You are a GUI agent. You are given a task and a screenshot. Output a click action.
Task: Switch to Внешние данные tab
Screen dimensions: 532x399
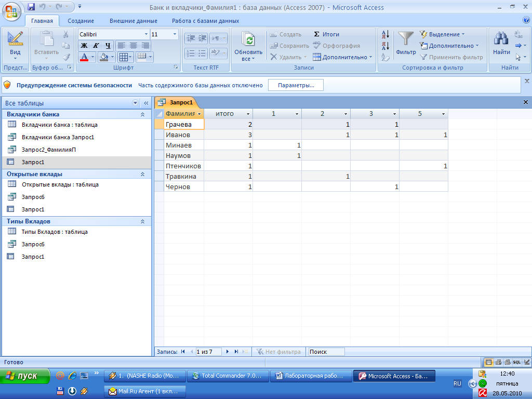tap(134, 21)
